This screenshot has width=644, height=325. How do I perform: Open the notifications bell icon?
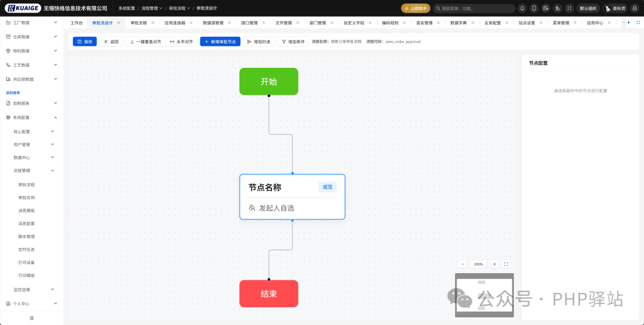tap(522, 8)
